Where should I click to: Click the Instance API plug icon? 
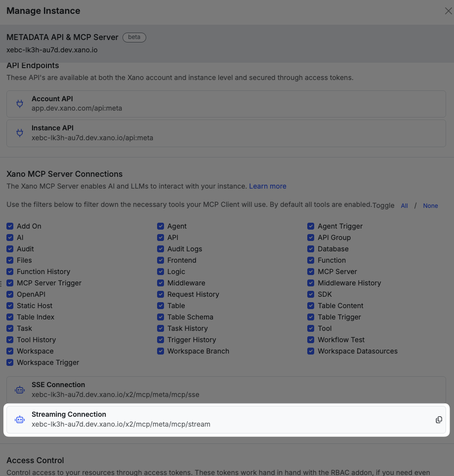point(20,133)
